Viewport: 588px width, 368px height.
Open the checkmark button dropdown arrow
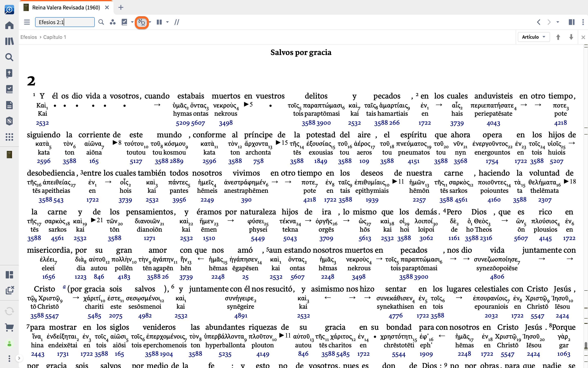pos(132,22)
